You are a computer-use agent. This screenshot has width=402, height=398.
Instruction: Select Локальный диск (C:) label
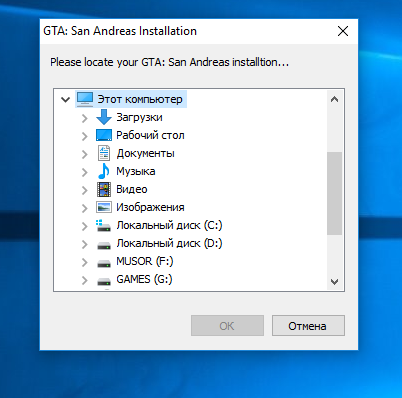[169, 225]
